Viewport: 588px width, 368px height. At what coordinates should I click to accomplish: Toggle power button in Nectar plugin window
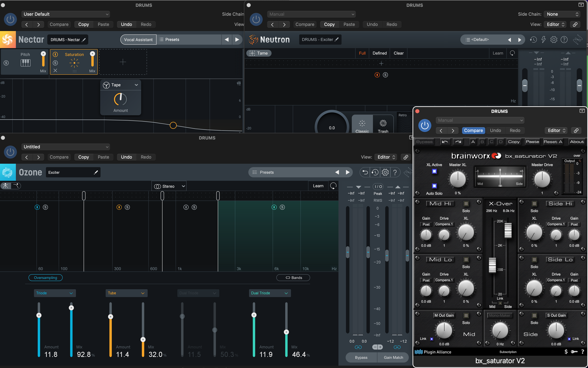10,19
